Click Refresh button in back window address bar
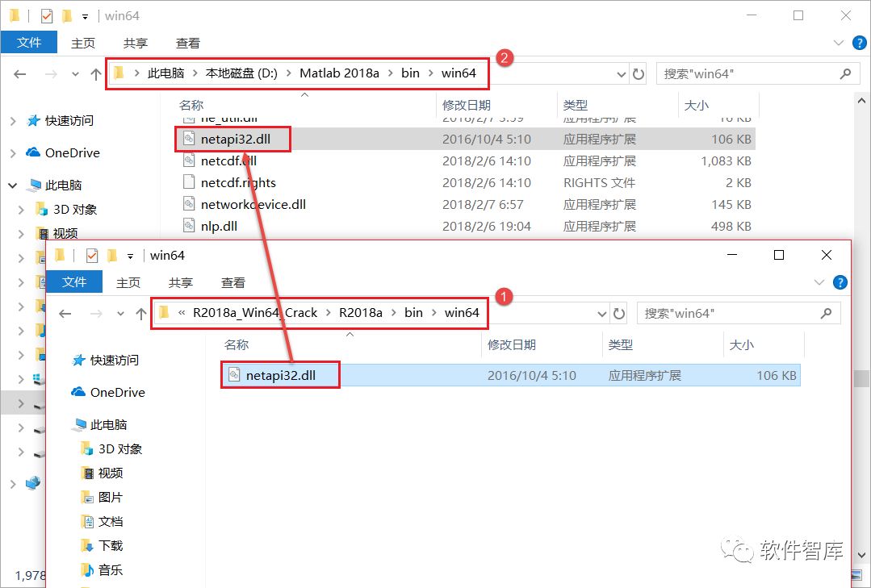 (639, 74)
